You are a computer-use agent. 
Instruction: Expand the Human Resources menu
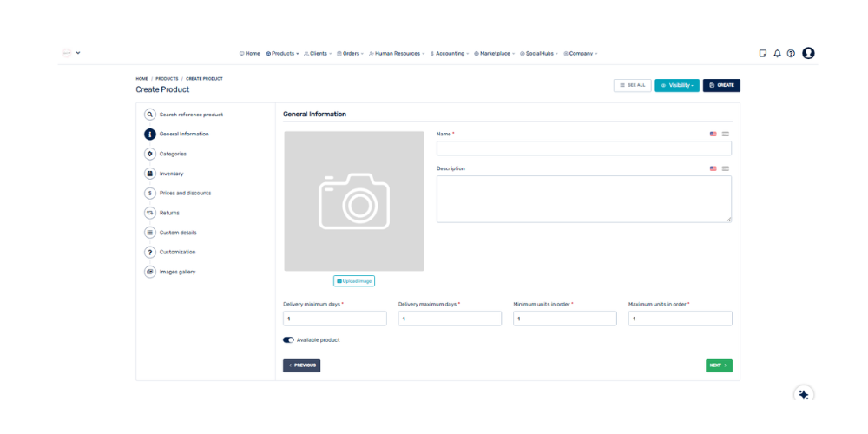[397, 53]
